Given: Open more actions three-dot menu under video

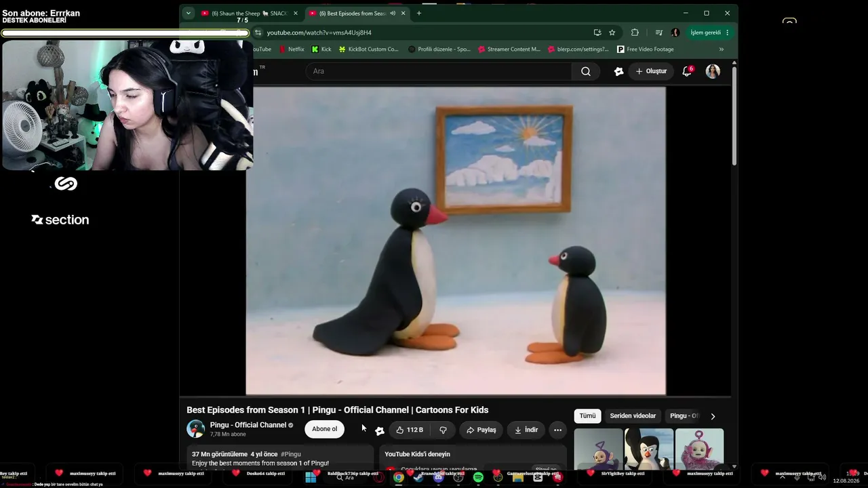Looking at the screenshot, I should point(557,430).
